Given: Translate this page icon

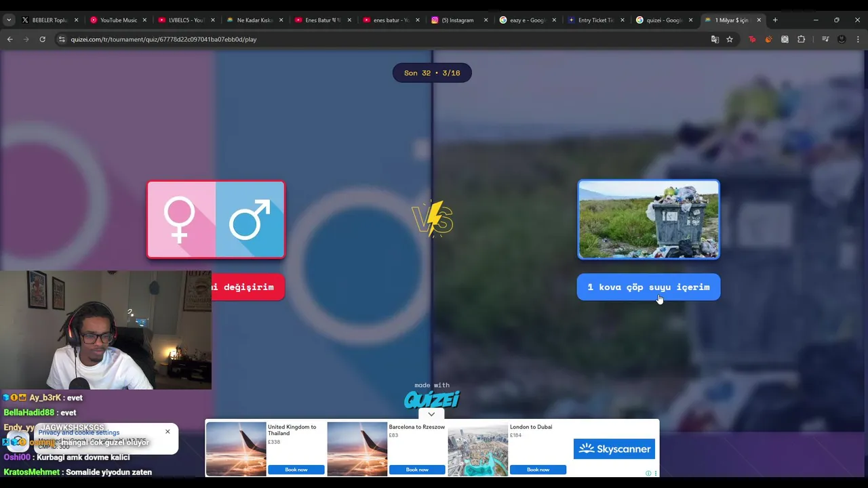Looking at the screenshot, I should [715, 39].
